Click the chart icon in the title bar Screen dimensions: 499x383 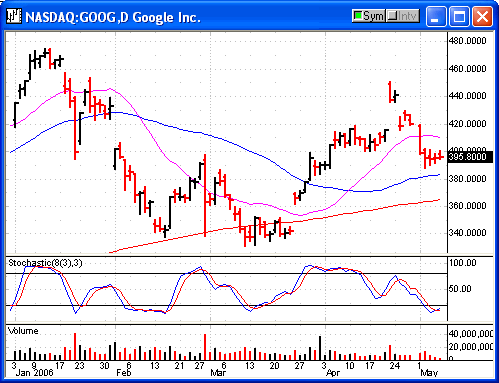click(x=14, y=16)
